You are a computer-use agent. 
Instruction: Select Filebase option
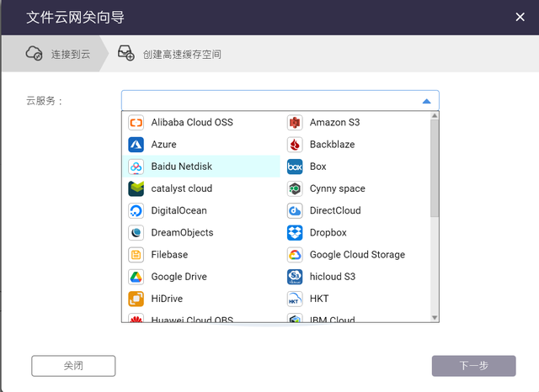click(201, 254)
